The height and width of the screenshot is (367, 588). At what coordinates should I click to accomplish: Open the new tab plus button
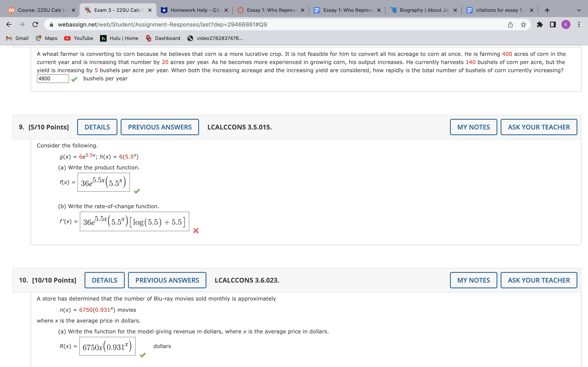tap(547, 10)
